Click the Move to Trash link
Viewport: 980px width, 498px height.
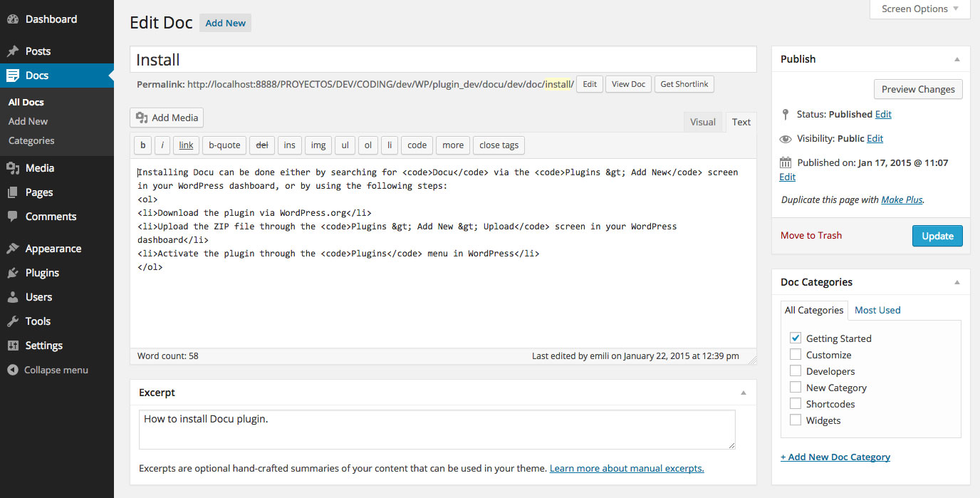tap(811, 235)
